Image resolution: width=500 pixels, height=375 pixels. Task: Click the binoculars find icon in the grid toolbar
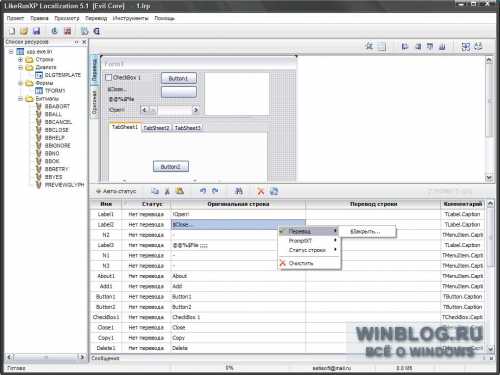(x=239, y=191)
